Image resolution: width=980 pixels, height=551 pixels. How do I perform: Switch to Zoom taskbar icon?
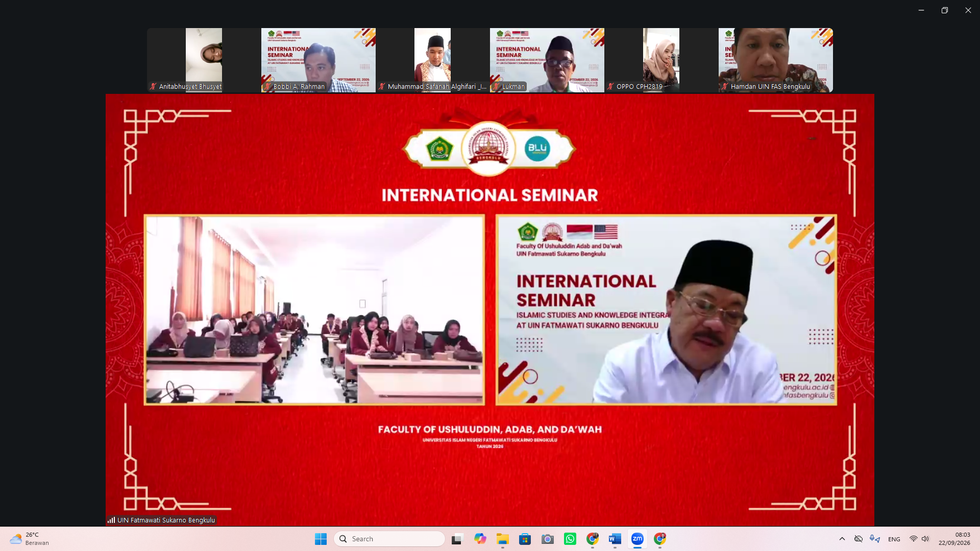[638, 539]
